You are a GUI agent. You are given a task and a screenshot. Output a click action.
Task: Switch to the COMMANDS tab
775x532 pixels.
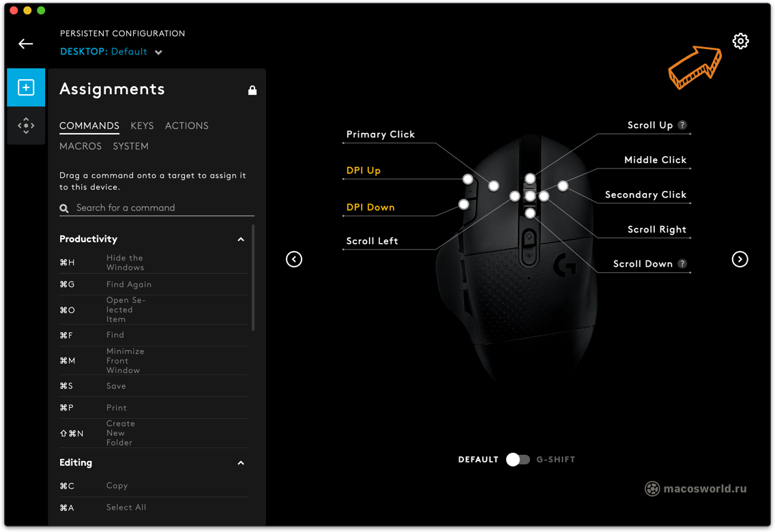click(x=89, y=125)
